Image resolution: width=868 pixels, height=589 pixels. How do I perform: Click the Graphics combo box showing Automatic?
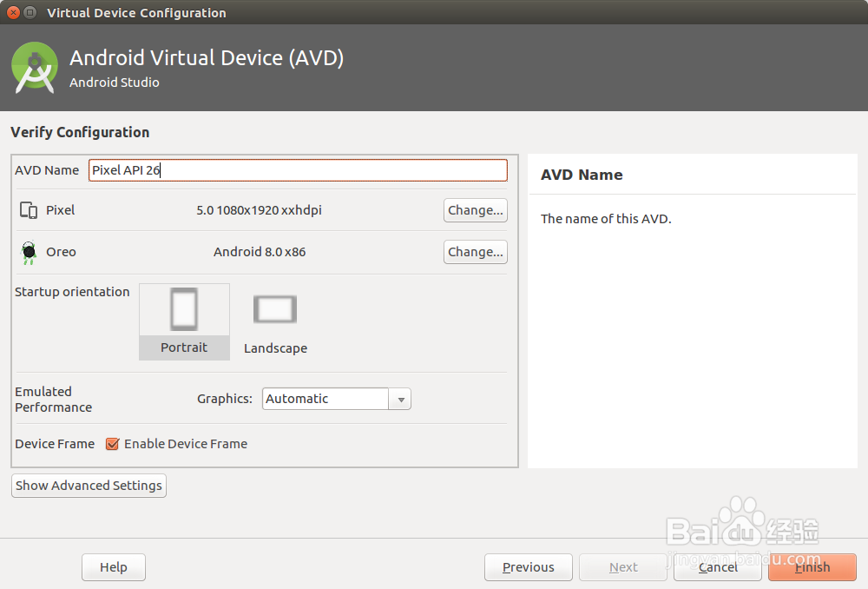(337, 400)
